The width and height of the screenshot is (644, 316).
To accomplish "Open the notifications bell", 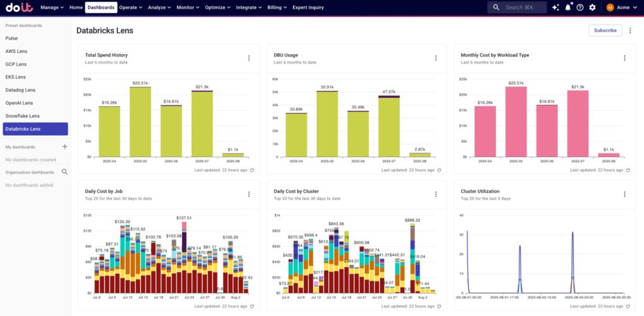I will point(568,8).
